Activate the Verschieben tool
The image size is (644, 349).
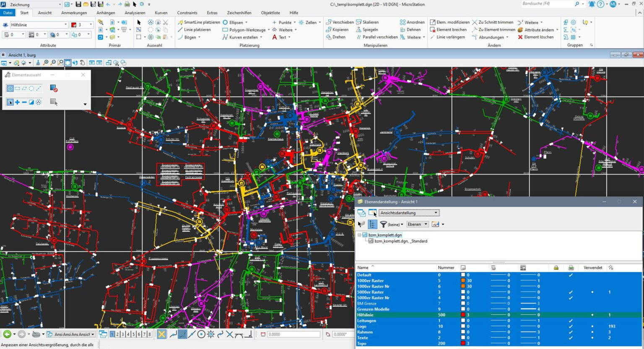[x=340, y=22]
